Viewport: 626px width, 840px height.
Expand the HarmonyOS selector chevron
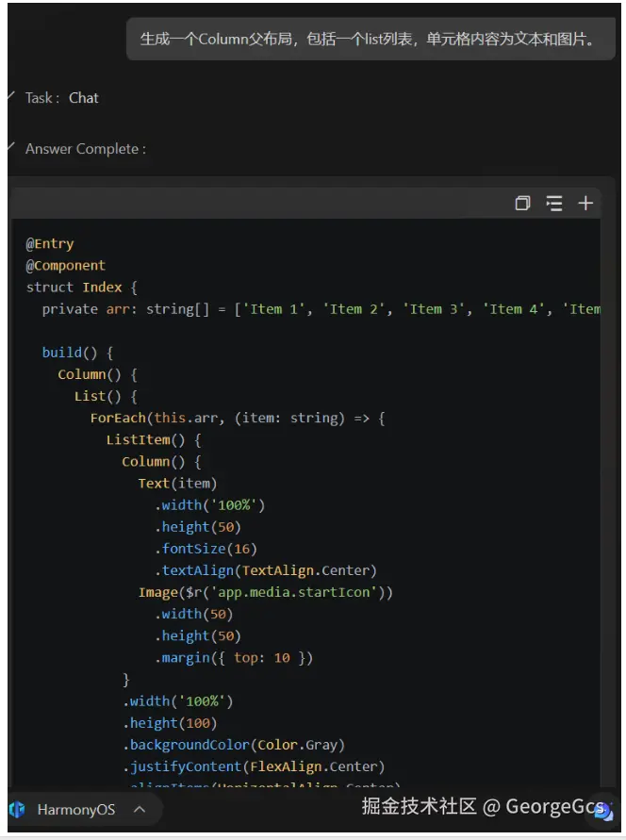point(140,809)
